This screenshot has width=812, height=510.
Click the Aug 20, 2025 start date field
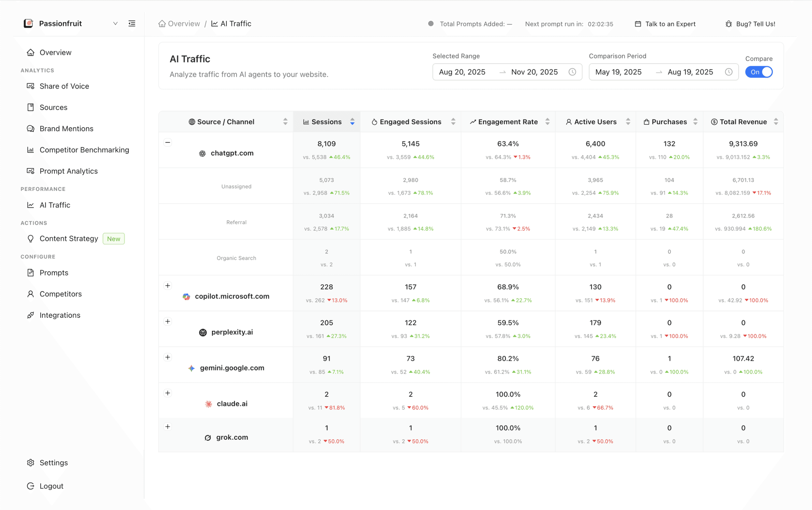tap(462, 72)
